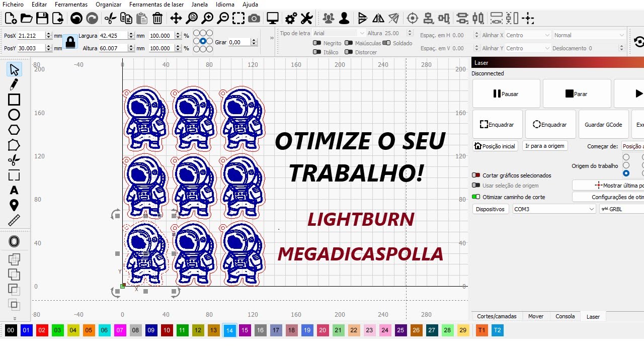Open the Alinhar X Centro dropdown
Image resolution: width=644 pixels, height=362 pixels.
(528, 35)
